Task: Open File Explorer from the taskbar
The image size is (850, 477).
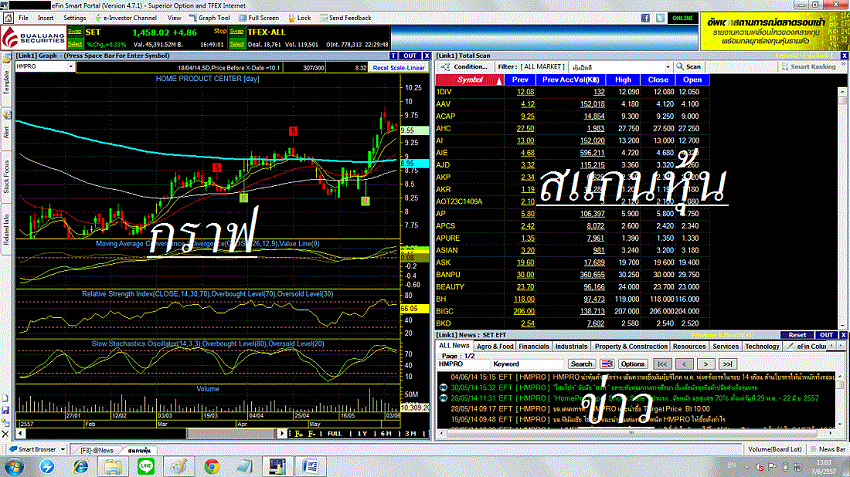Action: [113, 466]
